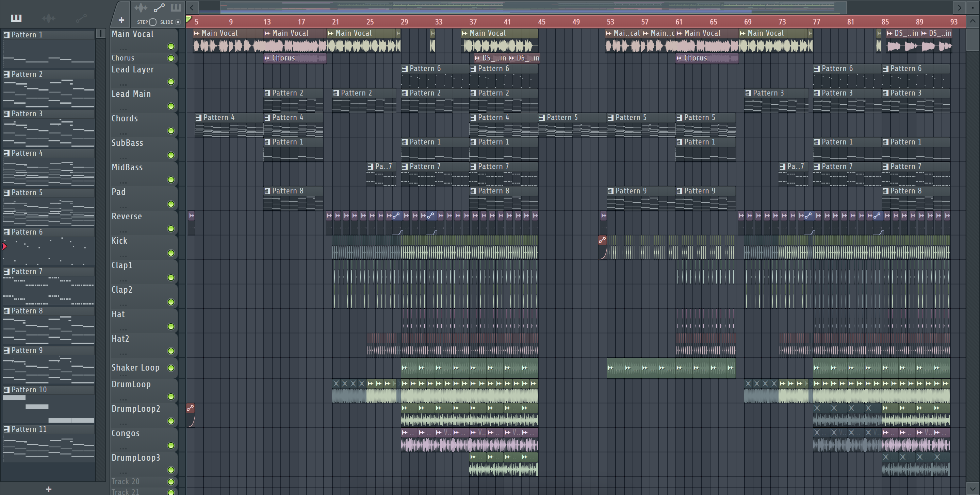Open the Pattern 8 item icon in picker
The image size is (980, 495).
point(6,311)
